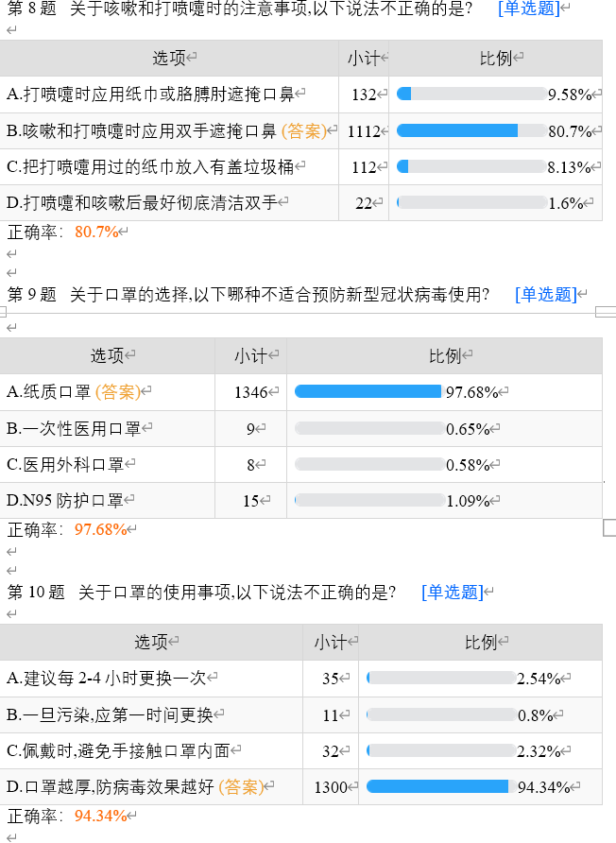Viewport: 616px width, 843px height.
Task: Click the count cell showing 1112
Action: (x=363, y=130)
